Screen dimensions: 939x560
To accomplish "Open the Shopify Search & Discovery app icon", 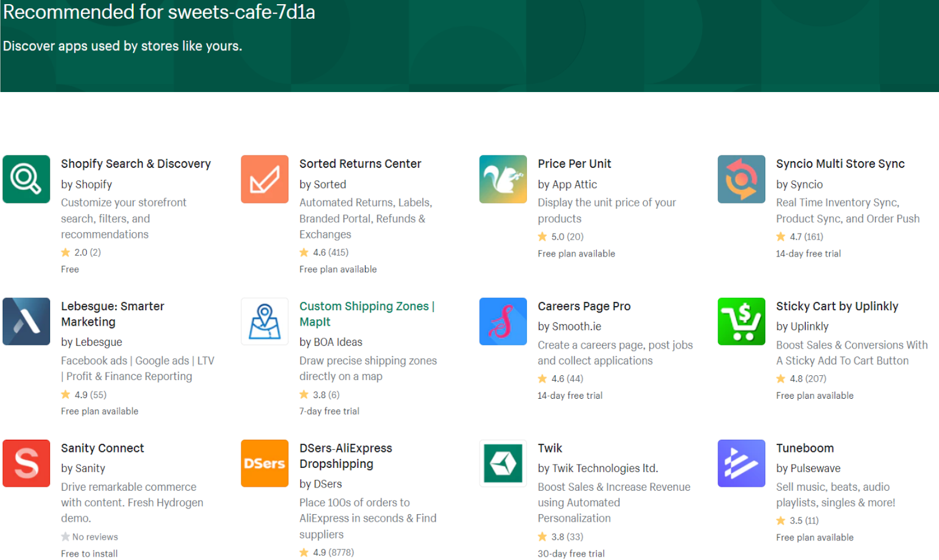I will click(x=26, y=179).
